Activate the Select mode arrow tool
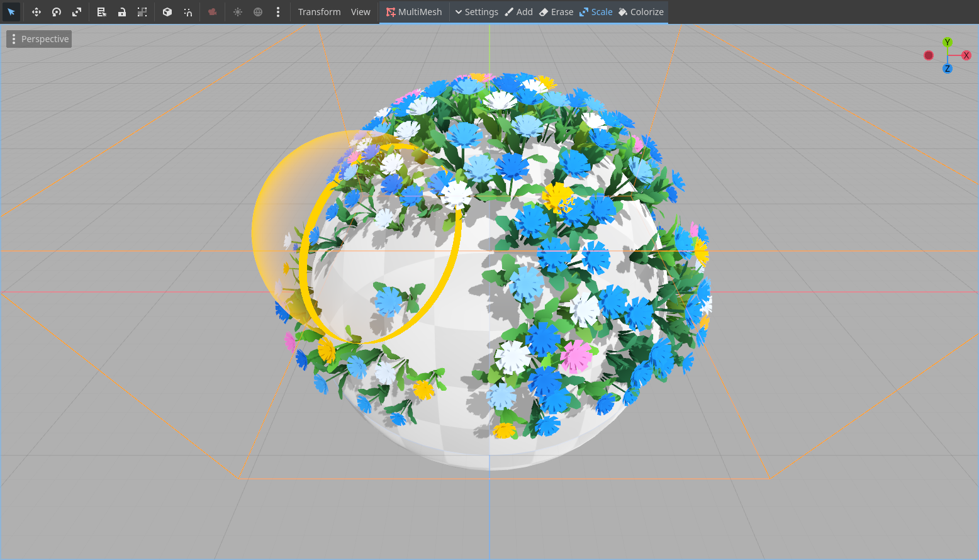 pos(11,12)
